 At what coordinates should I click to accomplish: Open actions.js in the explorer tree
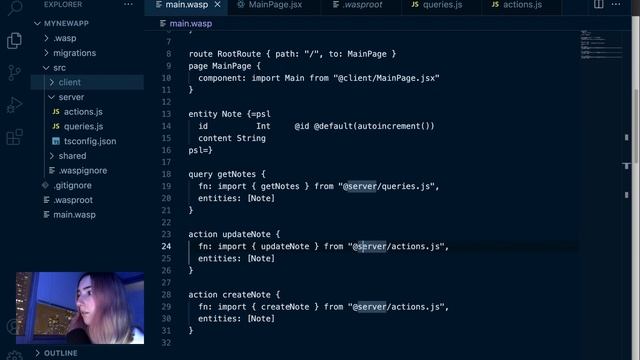tap(83, 111)
